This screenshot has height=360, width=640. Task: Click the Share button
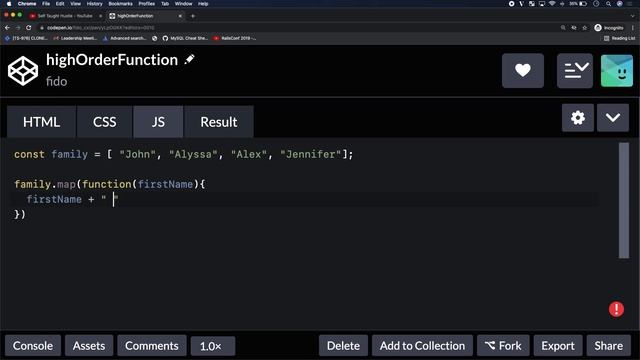click(x=609, y=346)
